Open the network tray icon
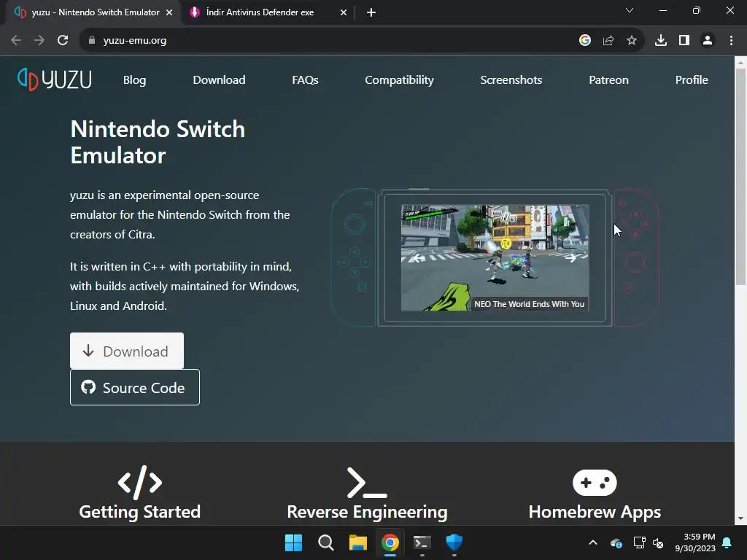747x560 pixels. tap(639, 542)
